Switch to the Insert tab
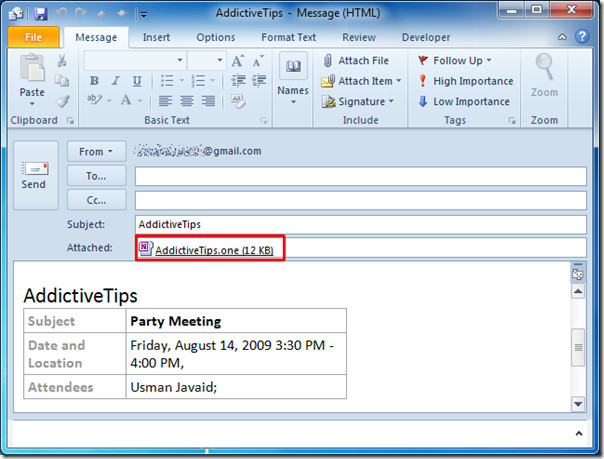Image resolution: width=604 pixels, height=459 pixels. point(156,37)
